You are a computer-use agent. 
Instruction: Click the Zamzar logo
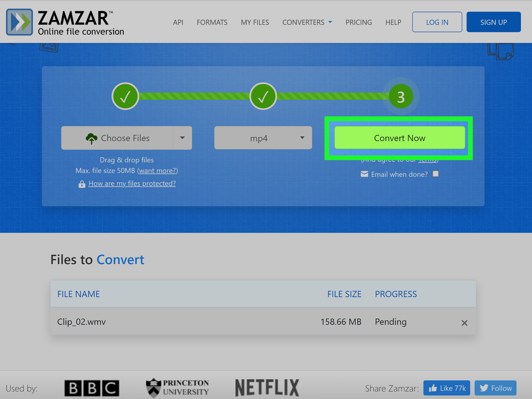point(65,22)
